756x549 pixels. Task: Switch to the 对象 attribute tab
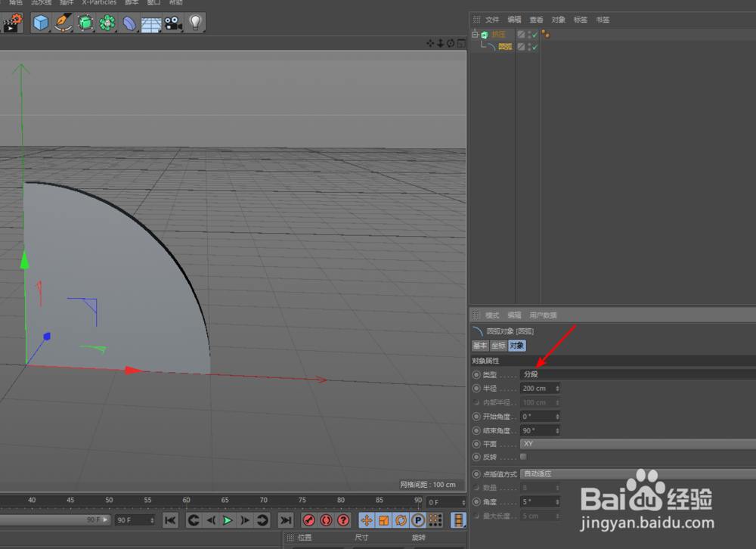[x=517, y=346]
